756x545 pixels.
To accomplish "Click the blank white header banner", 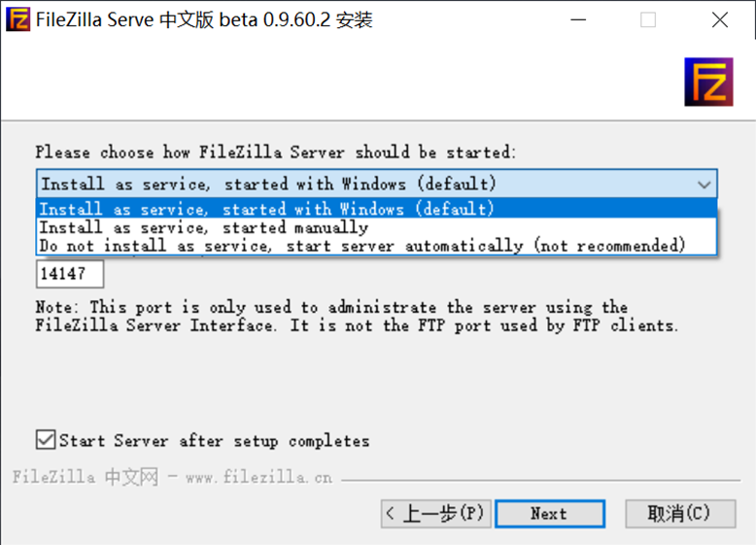I will click(x=340, y=82).
